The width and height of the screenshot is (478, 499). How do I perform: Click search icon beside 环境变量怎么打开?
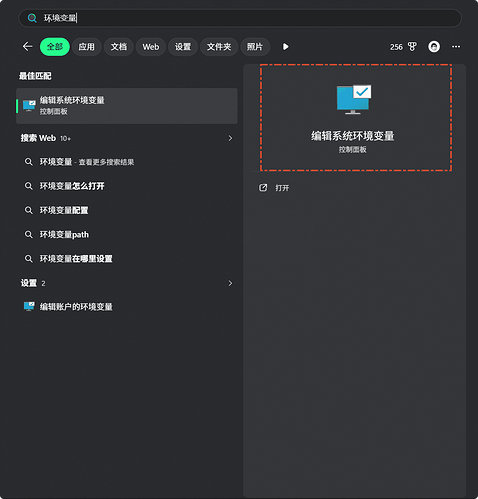[x=29, y=186]
